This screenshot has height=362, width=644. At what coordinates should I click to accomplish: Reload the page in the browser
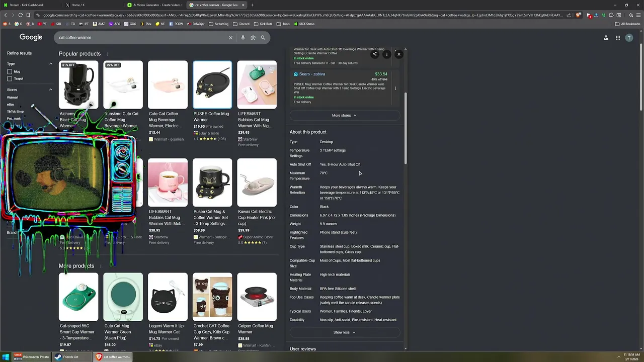click(x=20, y=15)
